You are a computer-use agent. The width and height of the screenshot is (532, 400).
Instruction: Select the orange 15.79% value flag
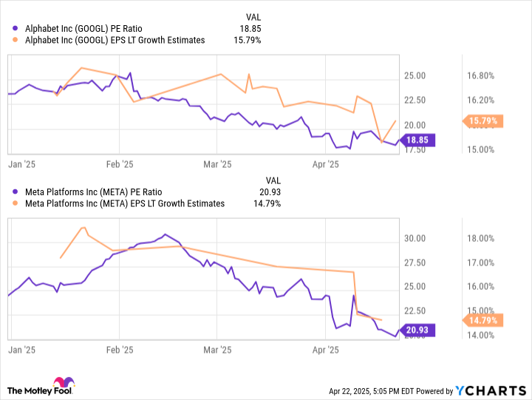(x=482, y=121)
